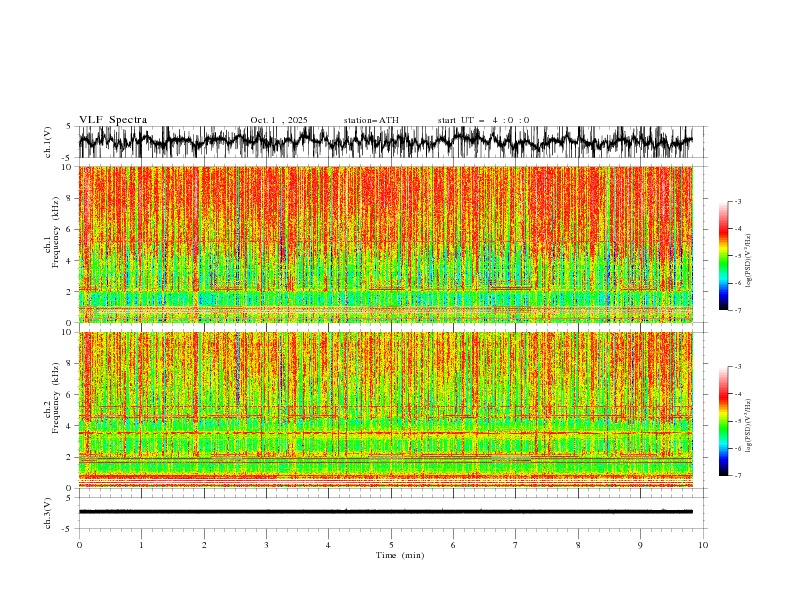This screenshot has width=792, height=612.
Task: Click the 'start UT = 4 :0 :0' text
Action: [x=483, y=120]
